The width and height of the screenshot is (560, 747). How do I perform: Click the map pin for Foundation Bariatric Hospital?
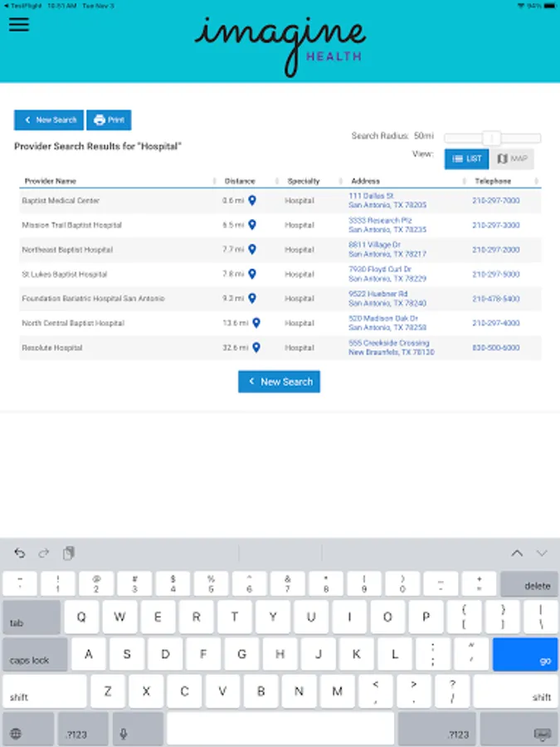pyautogui.click(x=252, y=298)
